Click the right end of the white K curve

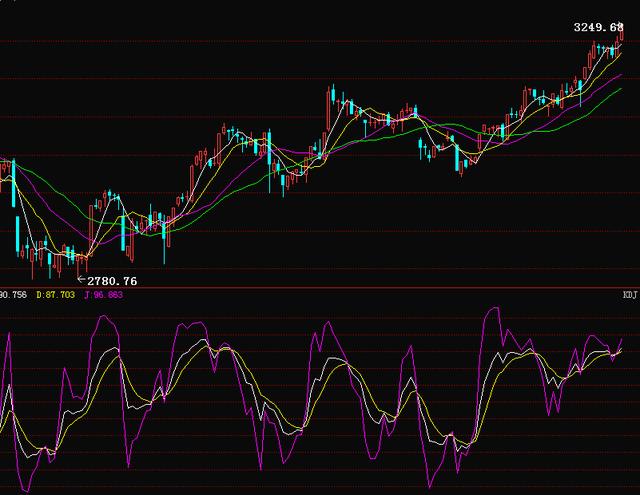click(x=620, y=349)
